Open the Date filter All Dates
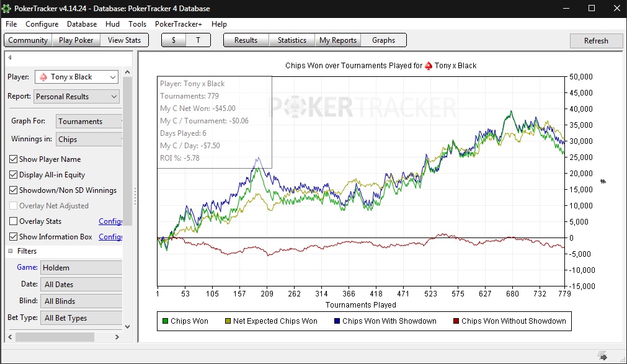Screen dimensions: 627x364 [81, 285]
